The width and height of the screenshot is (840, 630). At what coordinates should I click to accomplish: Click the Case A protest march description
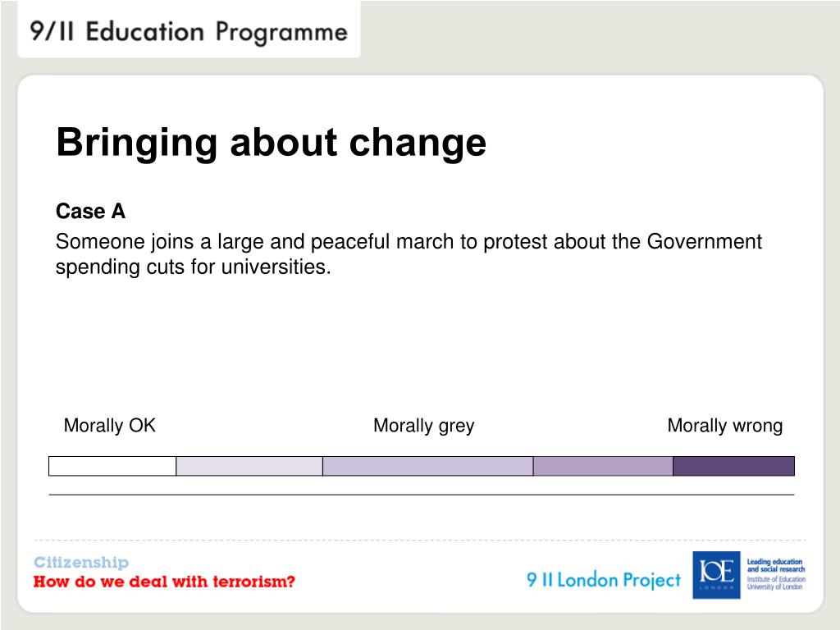tap(409, 254)
